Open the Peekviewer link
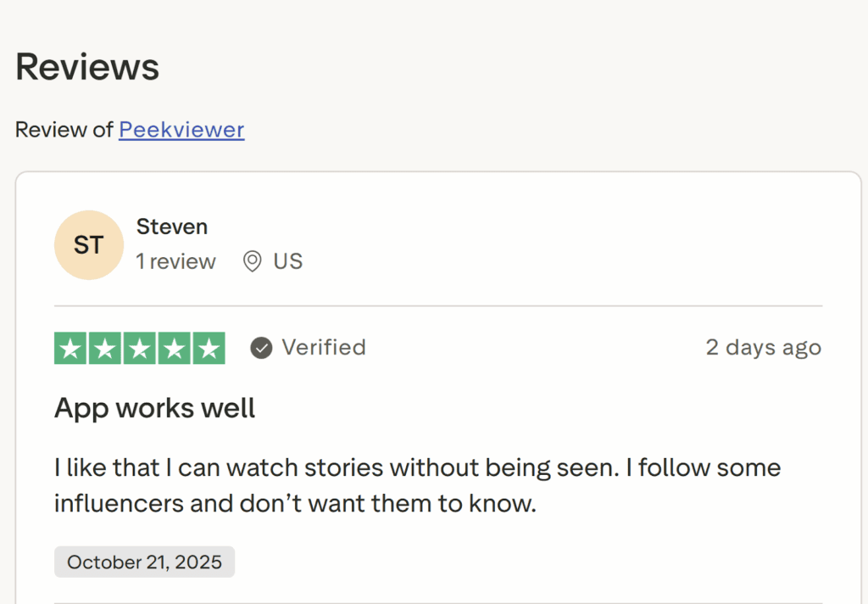The height and width of the screenshot is (604, 868). (x=181, y=130)
